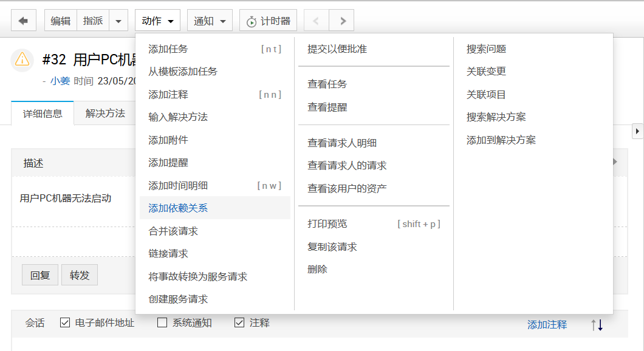Uncheck the 注释 checkbox

tap(239, 323)
